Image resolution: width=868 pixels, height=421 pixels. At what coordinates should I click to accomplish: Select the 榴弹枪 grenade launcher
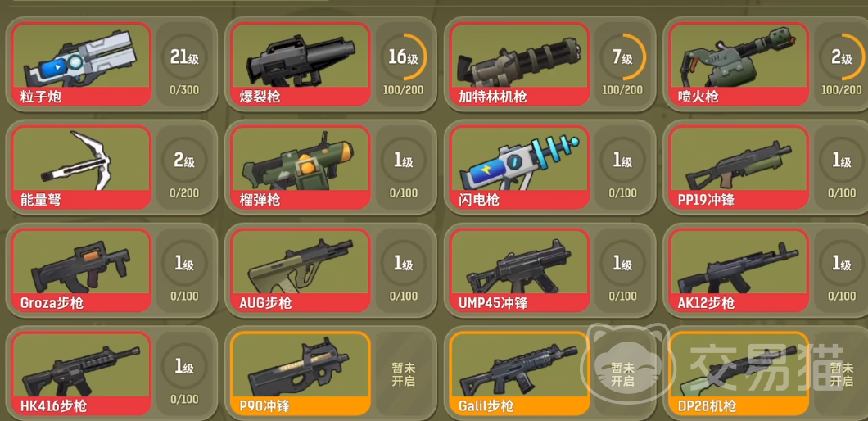(301, 167)
